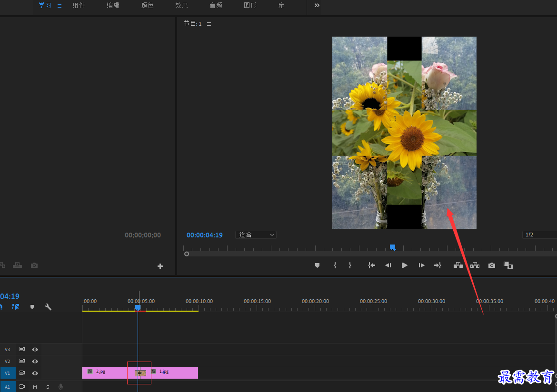Click the Lift button
The image size is (557, 392).
(x=458, y=265)
